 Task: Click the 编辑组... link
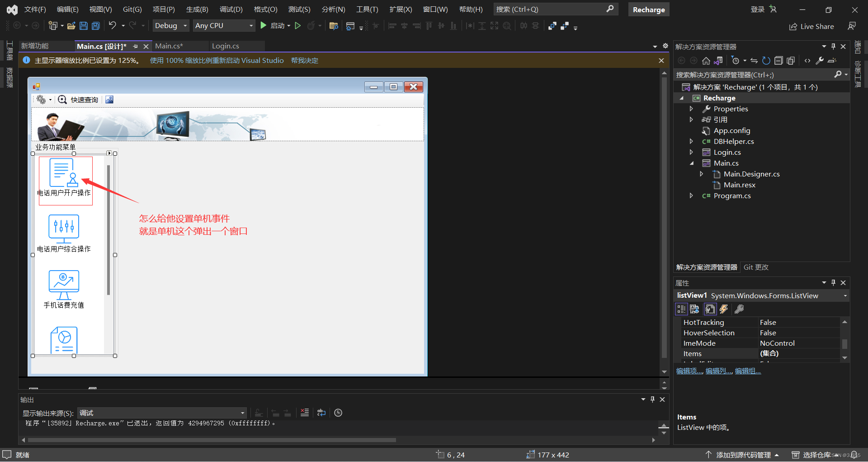pos(748,371)
